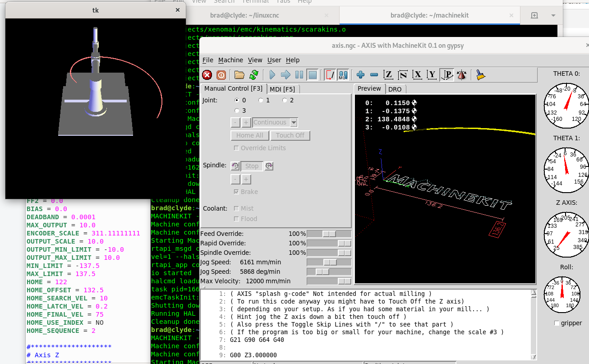Select Joint 3 radio button
This screenshot has height=364, width=589.
coord(237,111)
